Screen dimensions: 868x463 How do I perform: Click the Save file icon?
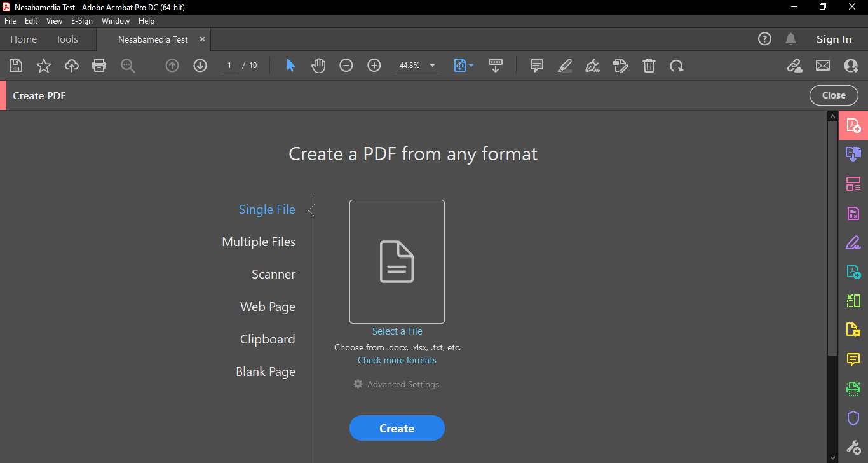click(16, 66)
